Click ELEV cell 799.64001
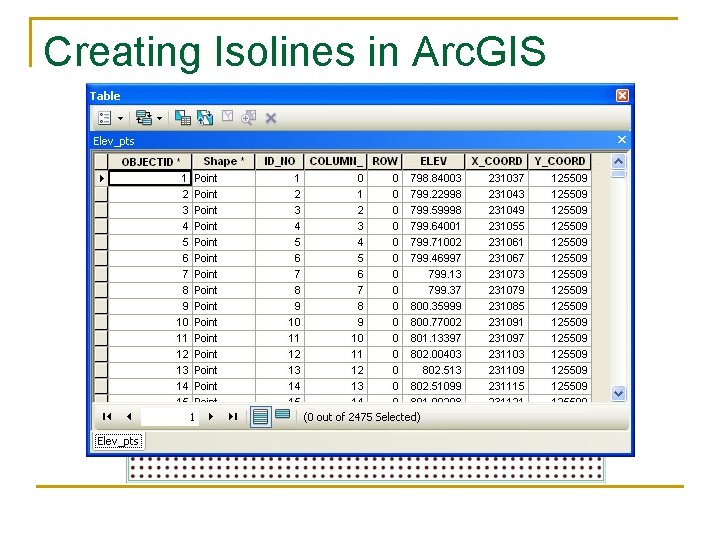This screenshot has height=540, width=720. point(433,226)
